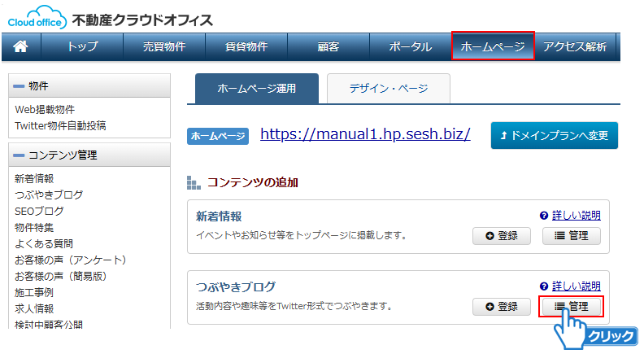Go to 賃貸物件 in navigation bar
644x354 pixels.
pyautogui.click(x=246, y=47)
